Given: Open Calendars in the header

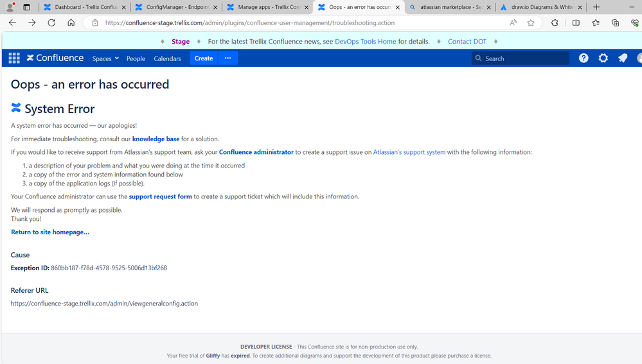Looking at the screenshot, I should [x=168, y=58].
